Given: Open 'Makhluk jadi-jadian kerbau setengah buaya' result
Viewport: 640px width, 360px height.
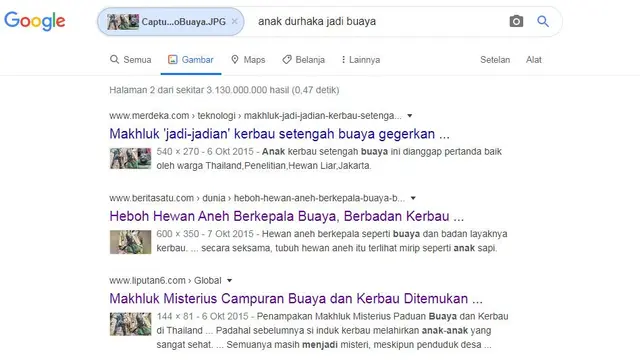Looking at the screenshot, I should 280,134.
